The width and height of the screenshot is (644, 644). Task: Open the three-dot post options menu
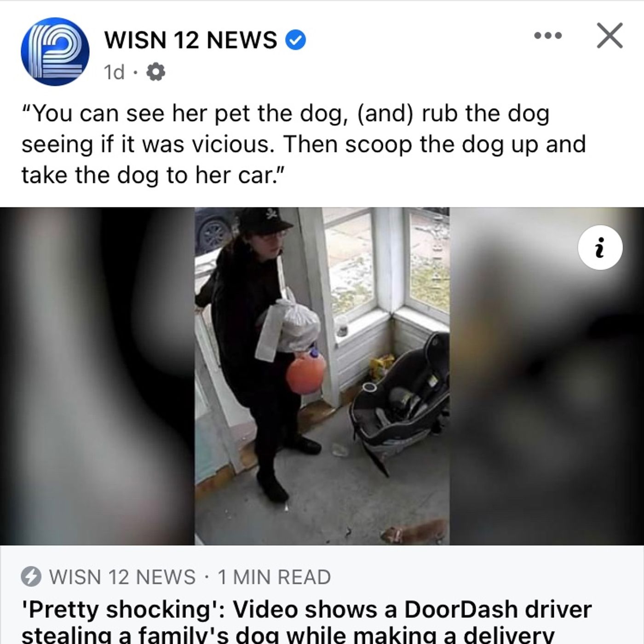[548, 35]
